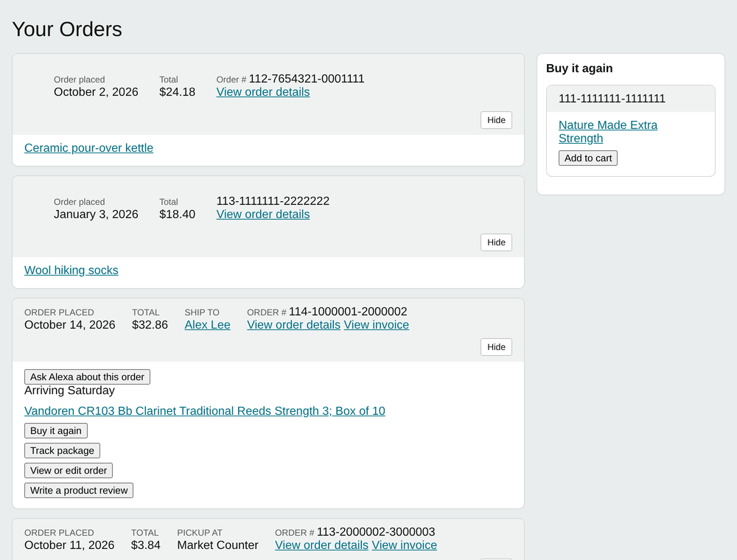Screen dimensions: 737x560
Task: Add Nature Made Extra Strength to cart
Action: pyautogui.click(x=588, y=158)
